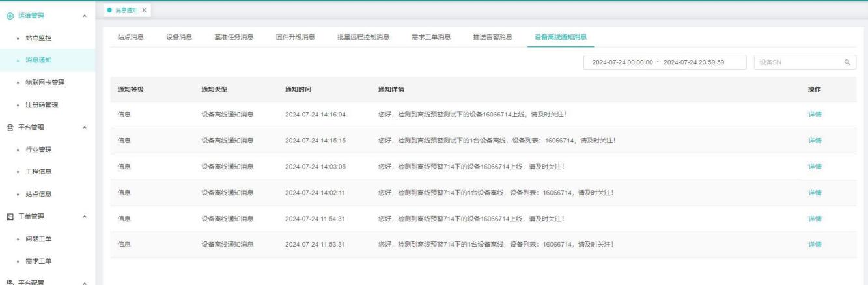Click the search magnifier icon in 设备SN field
The image size is (868, 285).
847,62
